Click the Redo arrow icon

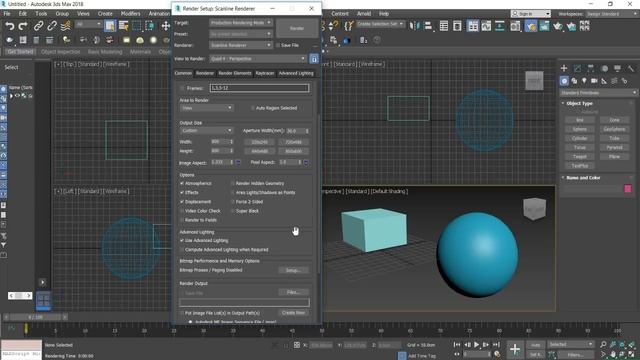tap(23, 26)
